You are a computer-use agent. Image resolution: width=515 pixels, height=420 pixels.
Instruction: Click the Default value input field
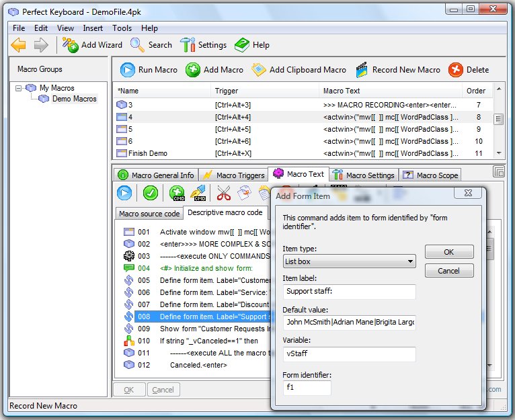(349, 322)
